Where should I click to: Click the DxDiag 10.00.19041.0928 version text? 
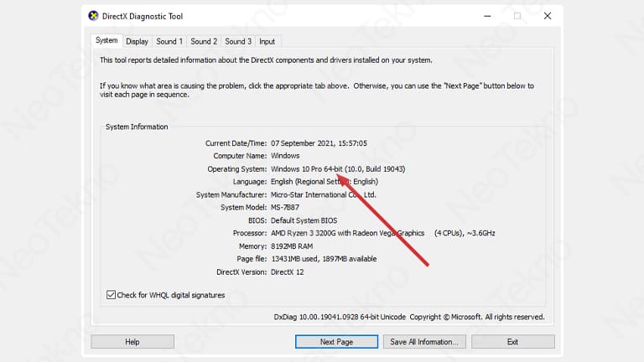coord(340,317)
